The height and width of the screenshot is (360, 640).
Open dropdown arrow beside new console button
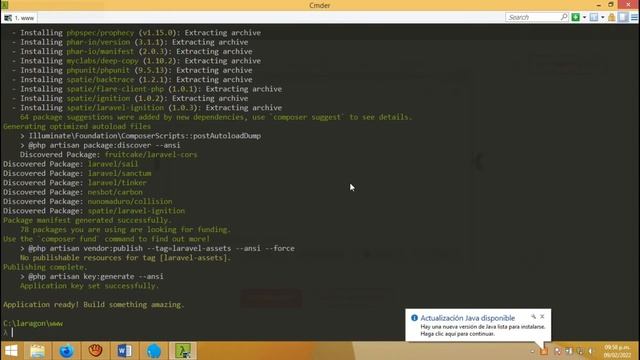tap(584, 17)
